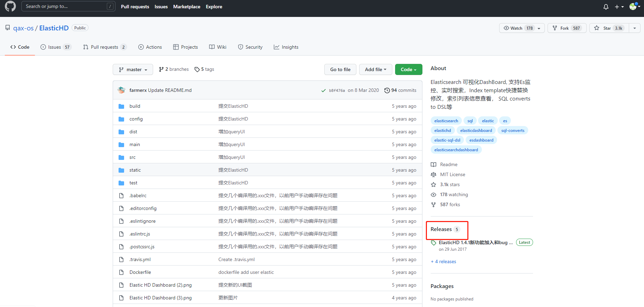Open the dist folder icon
The image size is (644, 307).
121,132
